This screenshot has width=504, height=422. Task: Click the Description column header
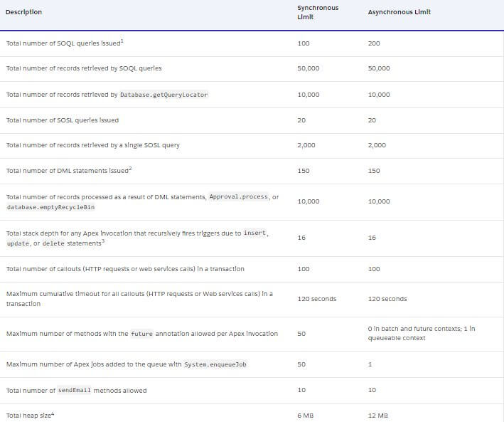pos(23,12)
